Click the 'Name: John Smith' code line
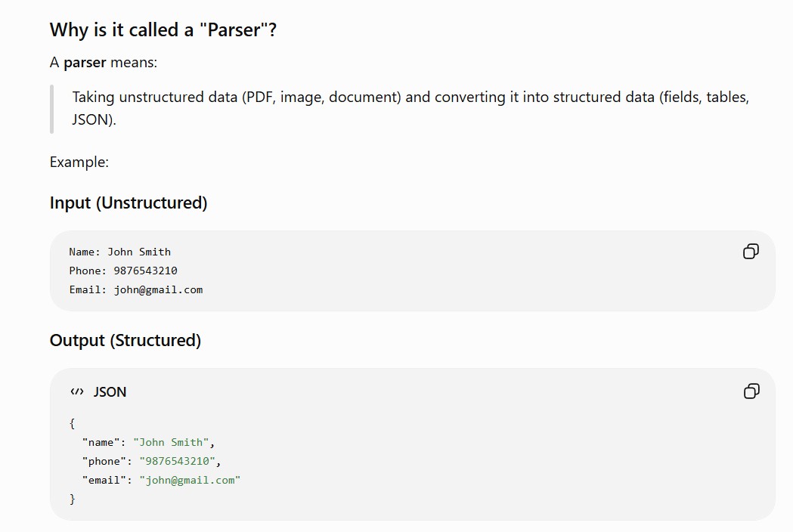The width and height of the screenshot is (793, 532). click(x=120, y=252)
